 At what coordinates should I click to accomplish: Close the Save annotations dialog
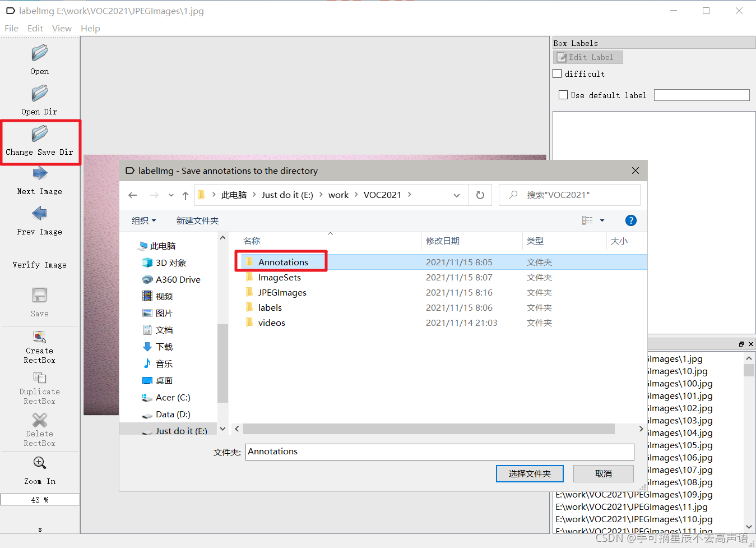tap(636, 171)
